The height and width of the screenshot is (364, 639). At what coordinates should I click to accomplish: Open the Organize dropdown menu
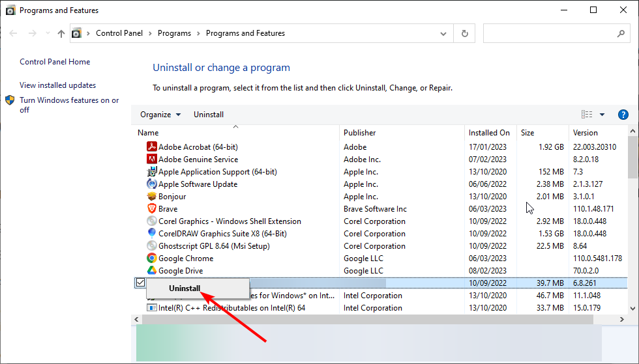(160, 115)
